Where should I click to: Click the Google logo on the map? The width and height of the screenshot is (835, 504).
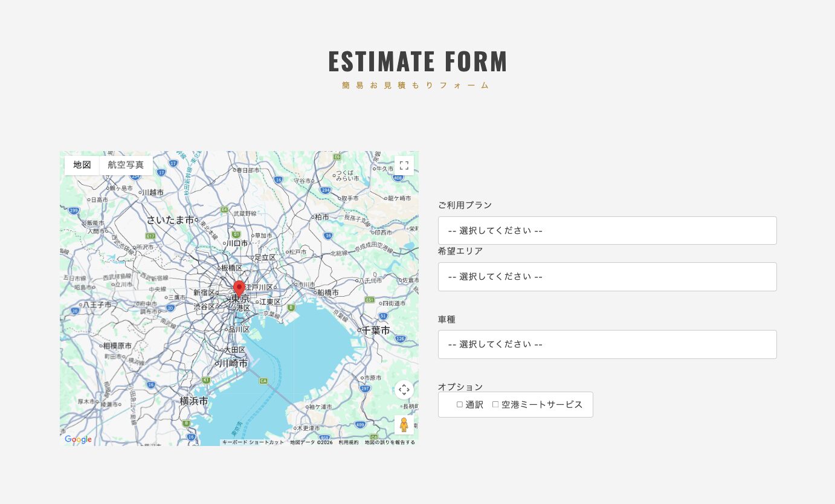79,439
